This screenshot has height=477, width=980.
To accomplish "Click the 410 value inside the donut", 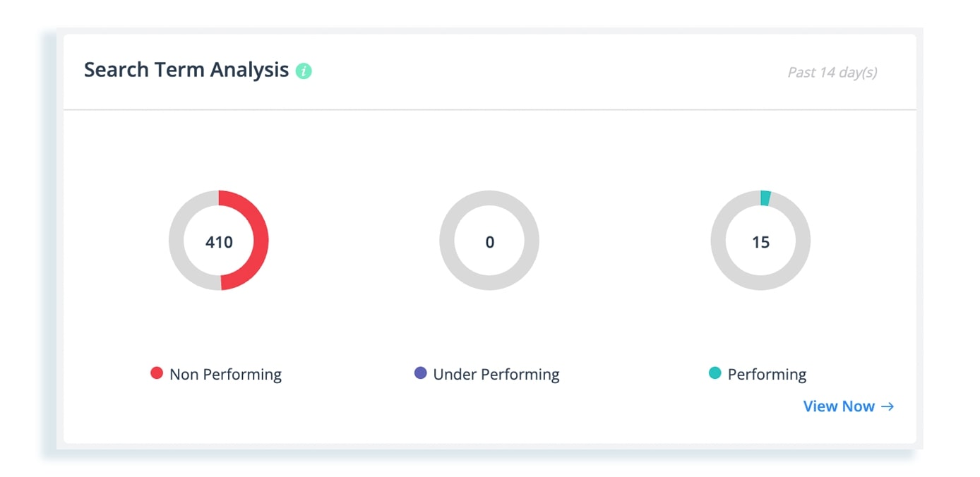I will click(x=219, y=242).
